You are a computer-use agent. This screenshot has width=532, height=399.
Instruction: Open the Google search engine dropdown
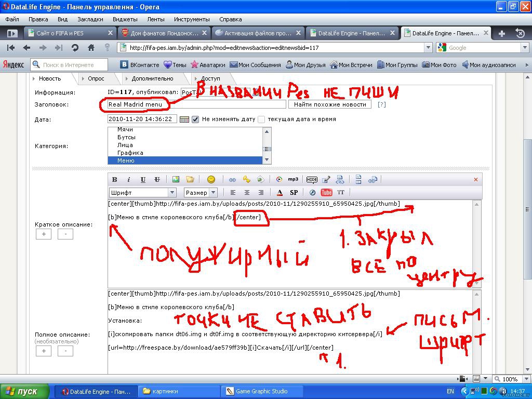tap(525, 48)
